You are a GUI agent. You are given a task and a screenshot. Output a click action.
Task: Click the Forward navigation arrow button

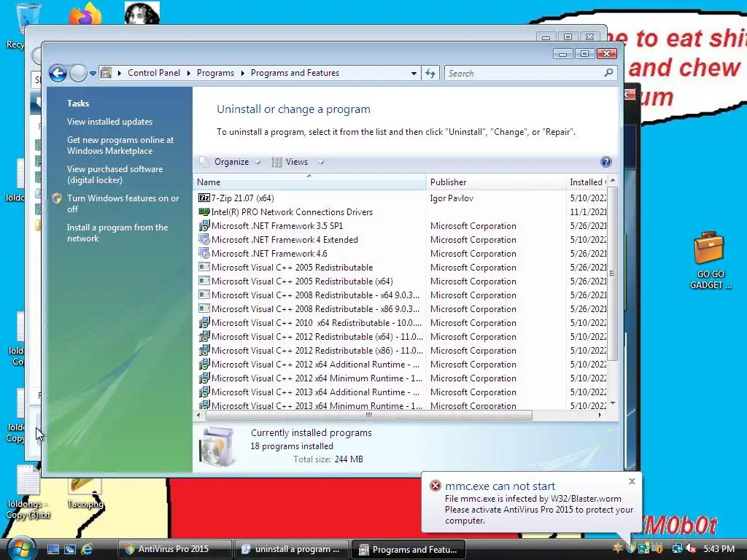[78, 74]
